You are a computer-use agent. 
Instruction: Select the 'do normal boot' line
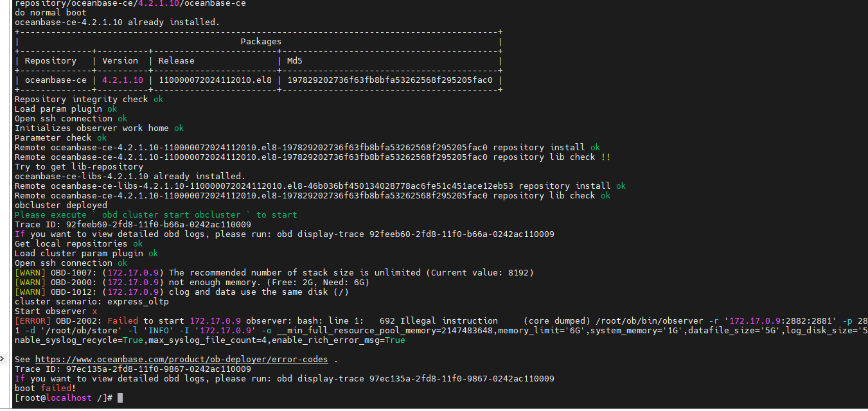click(x=51, y=13)
